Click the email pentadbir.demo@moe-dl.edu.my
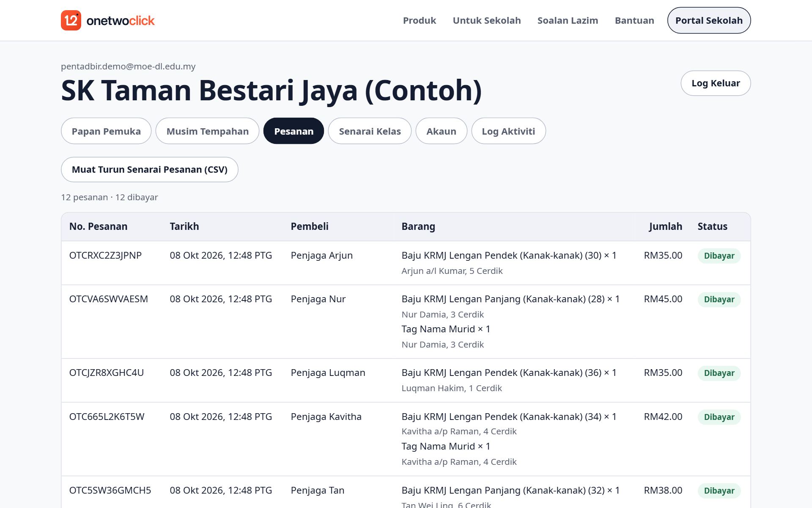The height and width of the screenshot is (508, 812). click(128, 66)
